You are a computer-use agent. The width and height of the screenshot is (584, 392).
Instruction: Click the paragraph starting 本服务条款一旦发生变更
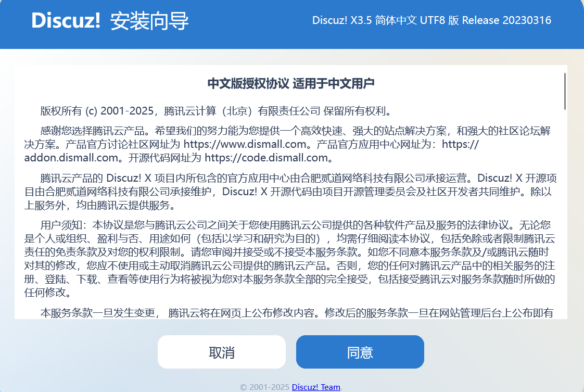(297, 313)
